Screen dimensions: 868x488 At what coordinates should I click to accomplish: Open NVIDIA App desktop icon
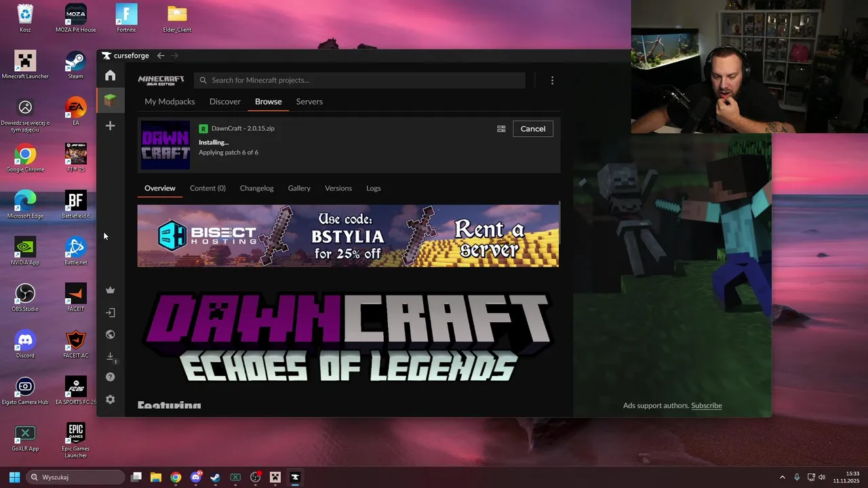pos(25,251)
